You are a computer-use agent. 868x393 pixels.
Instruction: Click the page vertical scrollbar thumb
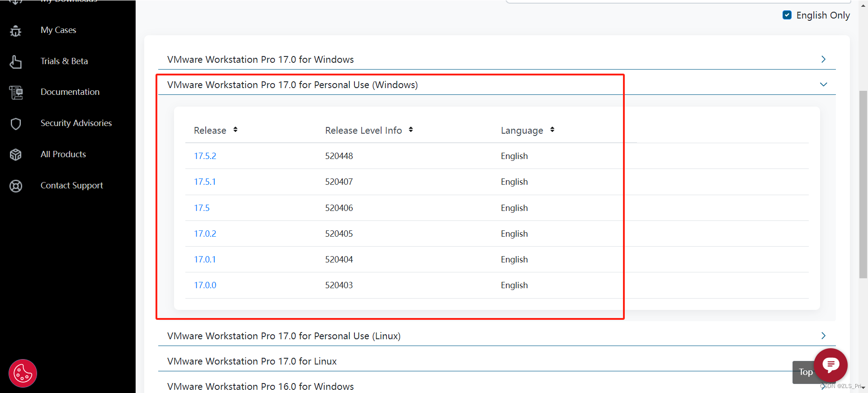863,184
